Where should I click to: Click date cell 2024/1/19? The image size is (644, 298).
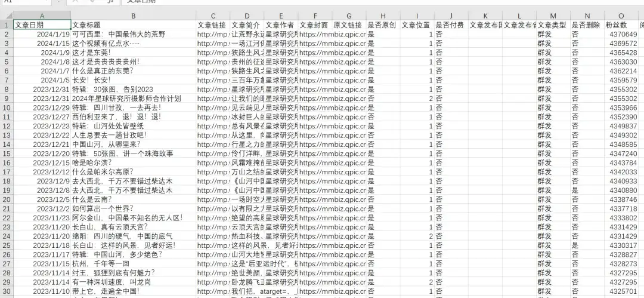(x=42, y=34)
